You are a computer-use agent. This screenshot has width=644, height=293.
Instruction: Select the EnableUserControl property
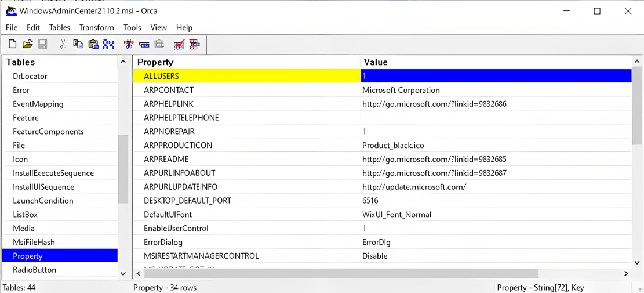click(x=247, y=229)
